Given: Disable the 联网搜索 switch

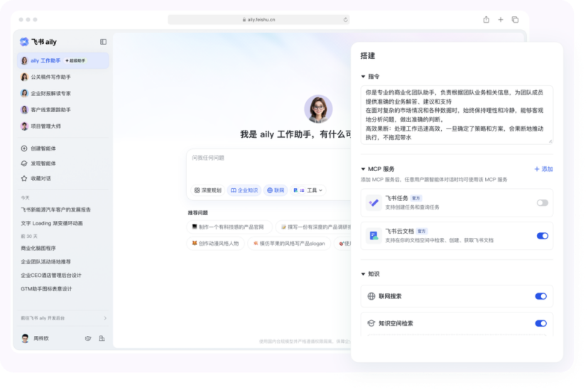Looking at the screenshot, I should coord(540,296).
